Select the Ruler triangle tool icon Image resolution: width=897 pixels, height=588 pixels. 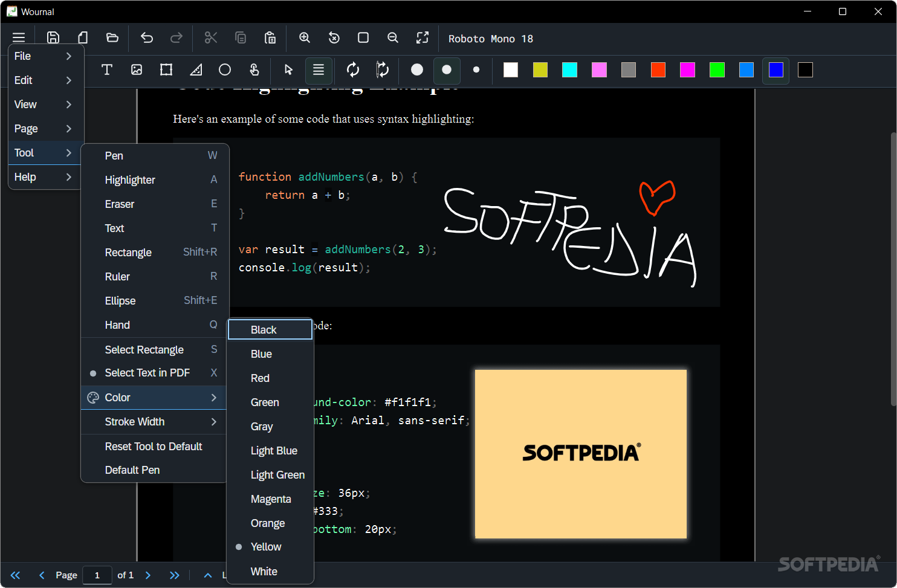pyautogui.click(x=196, y=70)
